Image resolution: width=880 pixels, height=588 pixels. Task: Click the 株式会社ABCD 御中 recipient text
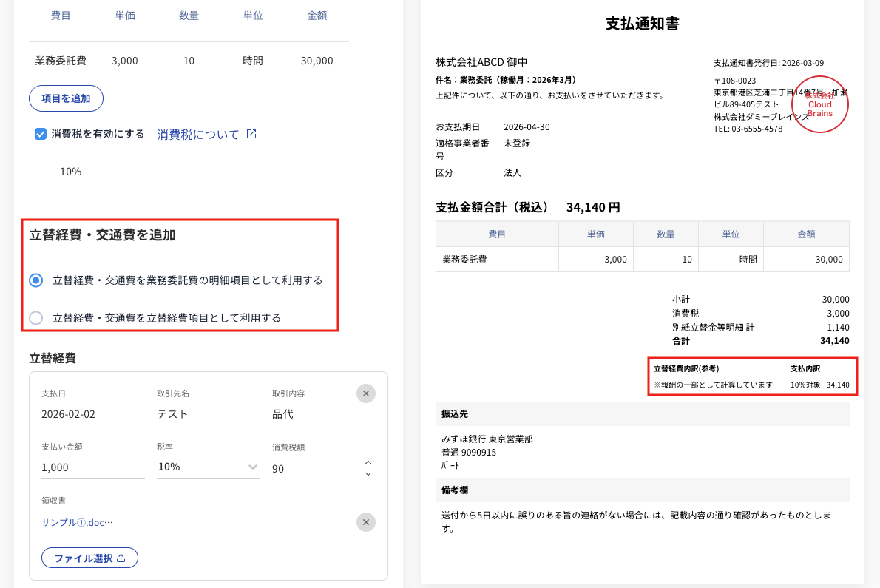481,61
